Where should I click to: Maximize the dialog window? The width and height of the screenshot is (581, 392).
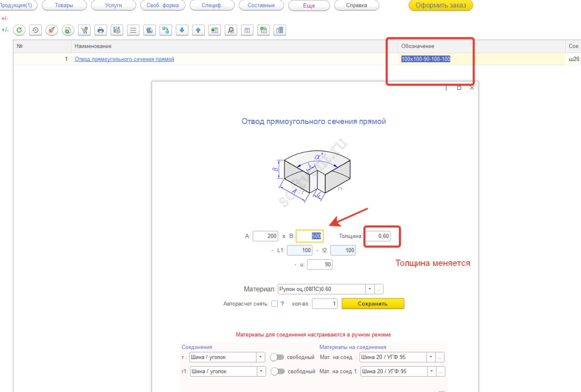tap(459, 88)
